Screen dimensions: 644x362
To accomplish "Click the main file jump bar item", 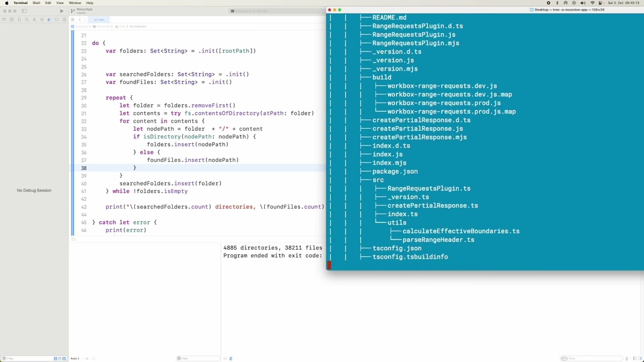I will [x=120, y=26].
